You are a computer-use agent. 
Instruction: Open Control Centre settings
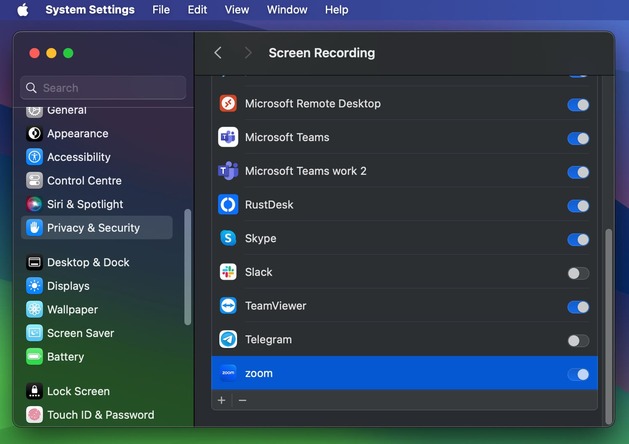[97, 180]
